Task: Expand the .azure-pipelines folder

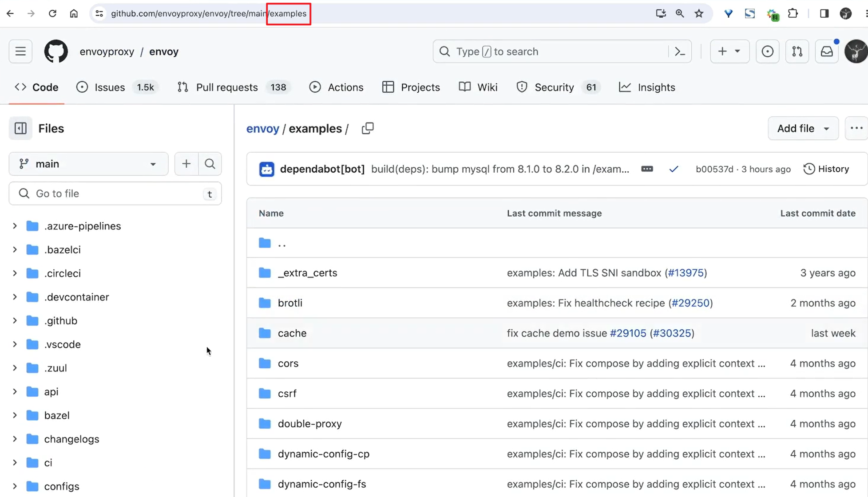Action: (x=15, y=225)
